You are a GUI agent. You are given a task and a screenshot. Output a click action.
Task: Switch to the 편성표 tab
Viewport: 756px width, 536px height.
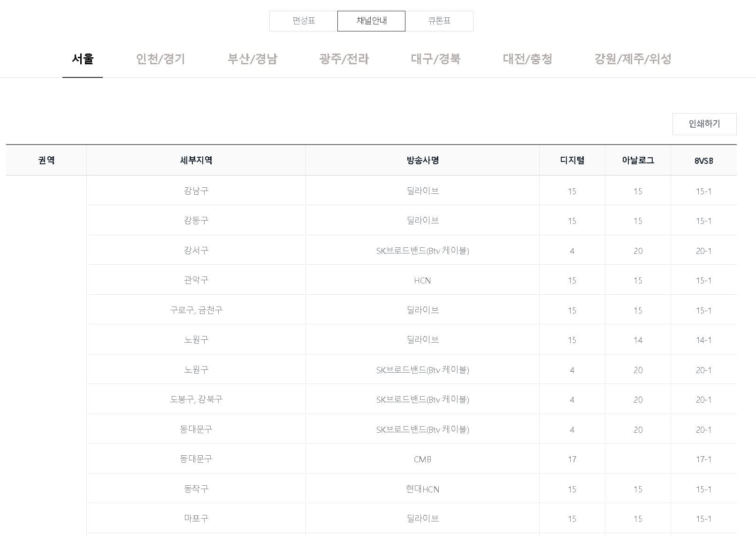tap(302, 21)
